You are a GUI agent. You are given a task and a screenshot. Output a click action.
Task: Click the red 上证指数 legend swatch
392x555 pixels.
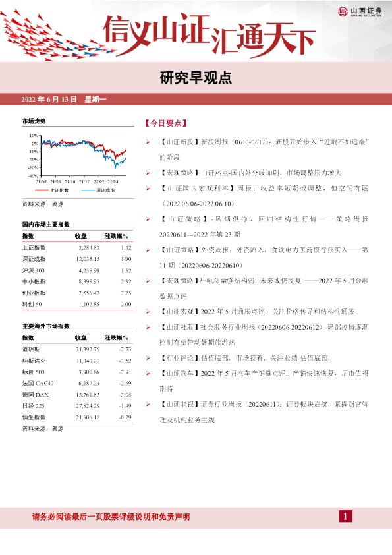[x=42, y=190]
